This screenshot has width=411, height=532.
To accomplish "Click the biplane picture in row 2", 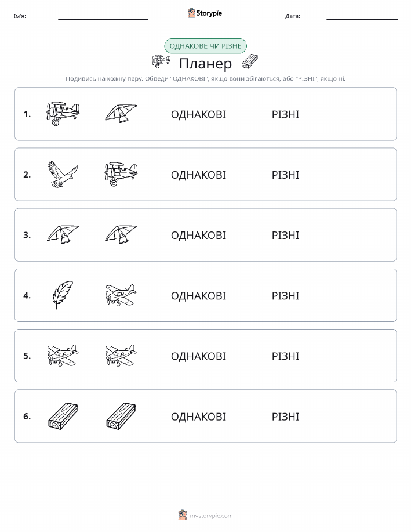I will pos(121,174).
